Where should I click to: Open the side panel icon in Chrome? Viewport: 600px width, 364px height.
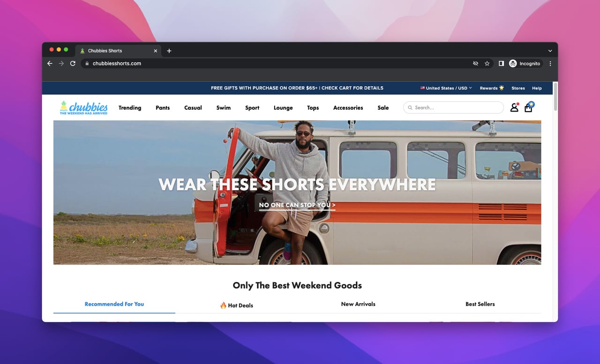[x=501, y=64]
